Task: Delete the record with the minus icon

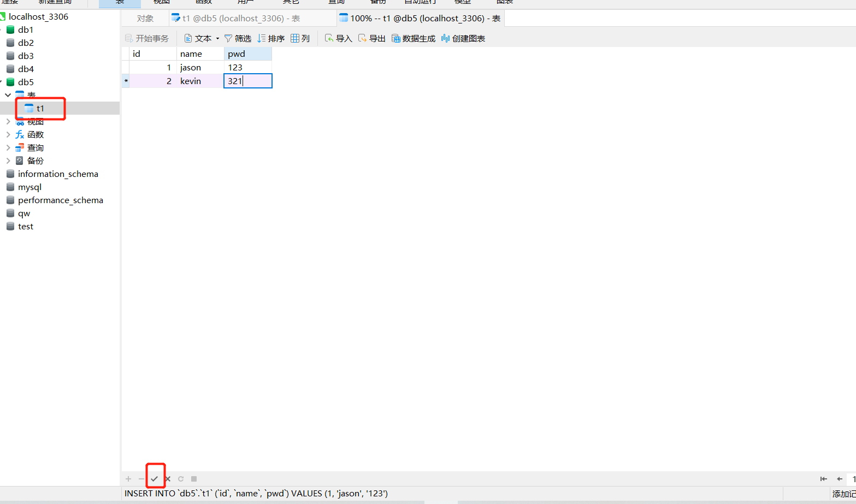Action: coord(141,479)
